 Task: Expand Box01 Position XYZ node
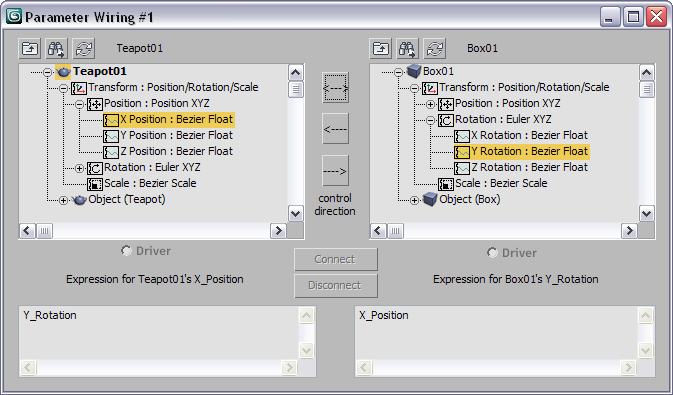(430, 104)
